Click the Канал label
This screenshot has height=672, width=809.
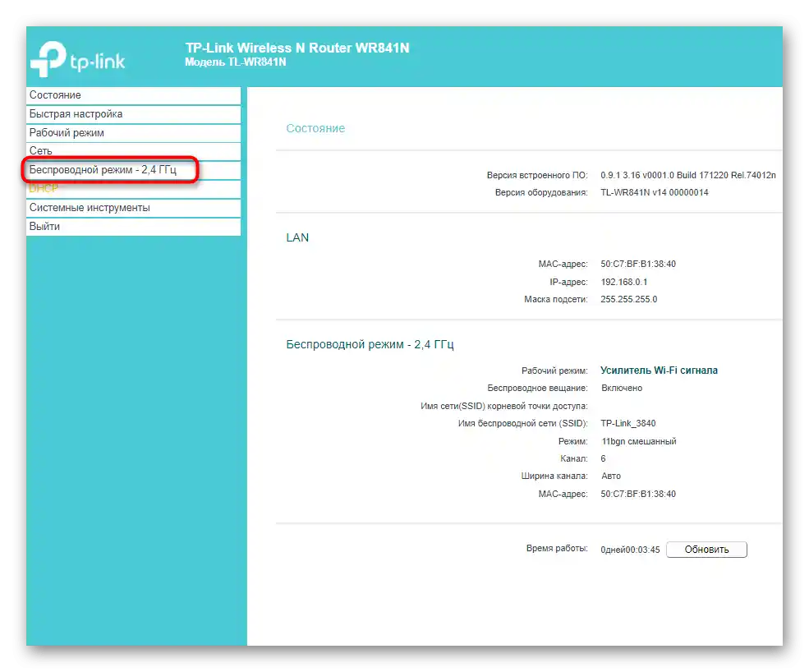[574, 459]
